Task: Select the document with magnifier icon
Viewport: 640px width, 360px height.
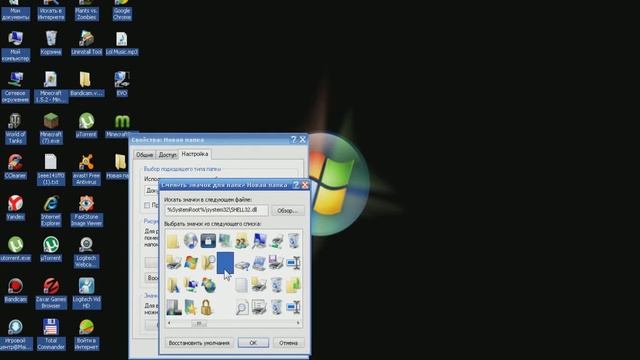Action: click(x=242, y=307)
